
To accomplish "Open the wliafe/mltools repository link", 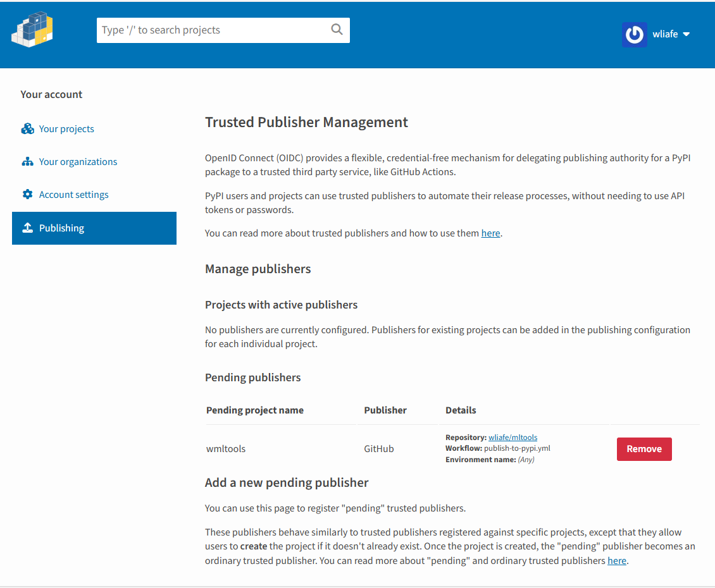I will (513, 438).
